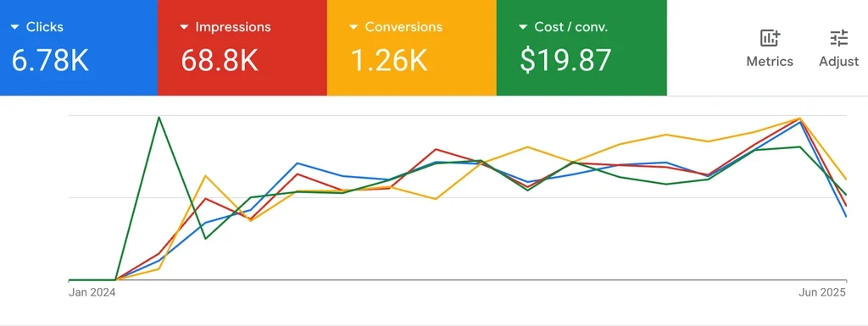Click the Jan 2024 axis label
Viewport: 868px width, 326px height.
pos(92,293)
